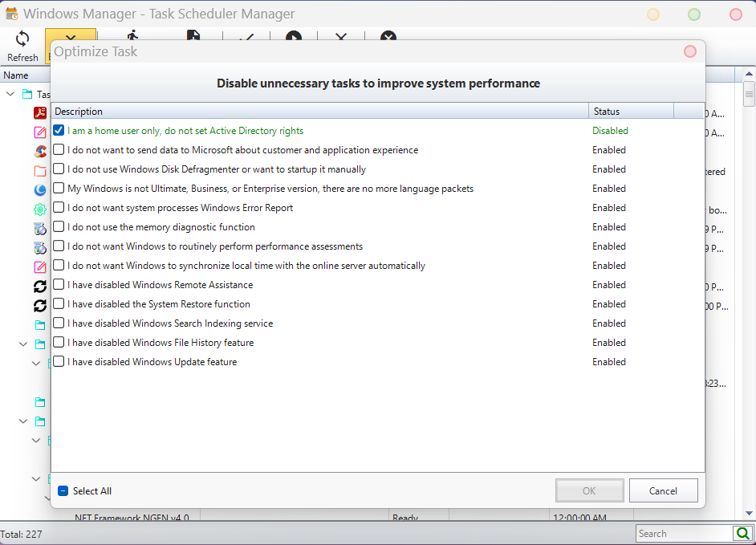Click Enabled status for Disk Defragmenter row

click(x=609, y=169)
